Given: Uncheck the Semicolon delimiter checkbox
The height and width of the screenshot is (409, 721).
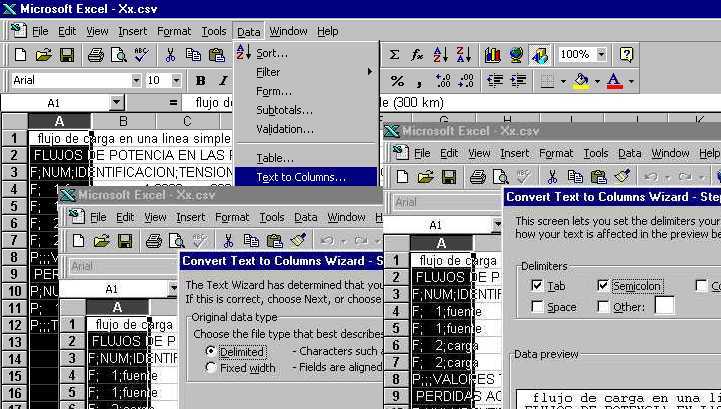Looking at the screenshot, I should click(x=603, y=285).
